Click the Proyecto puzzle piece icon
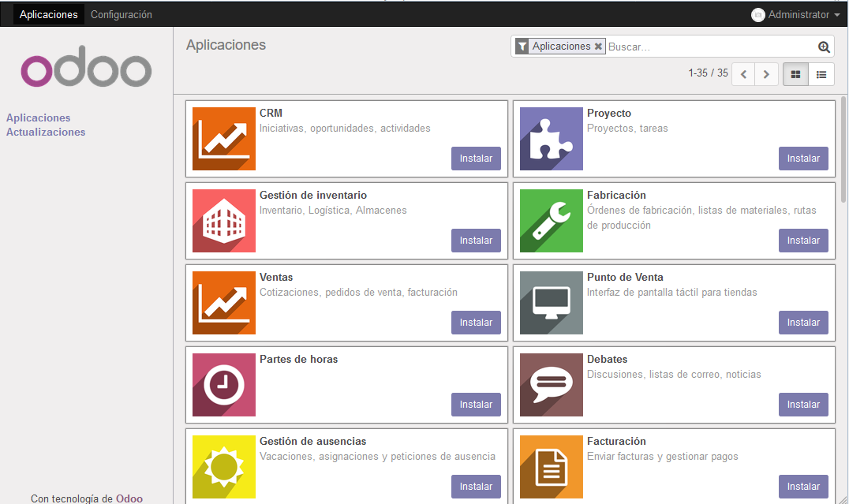Viewport: 849px width, 504px height. (x=552, y=139)
